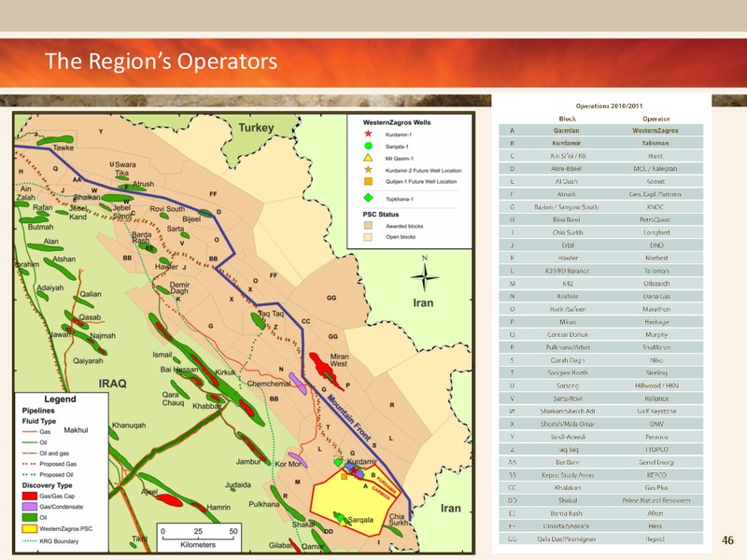Click the solid red Gas pipeline legend line
This screenshot has height=560, width=747.
click(x=29, y=431)
